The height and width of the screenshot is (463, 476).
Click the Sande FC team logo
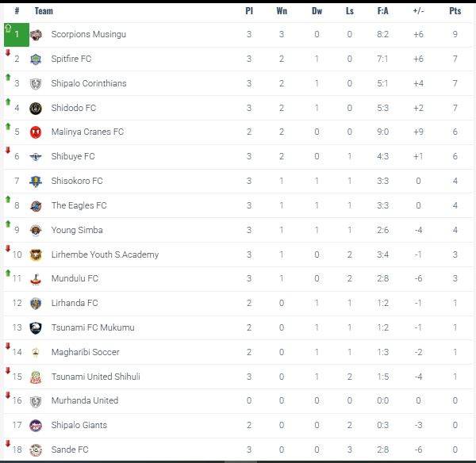pos(36,450)
